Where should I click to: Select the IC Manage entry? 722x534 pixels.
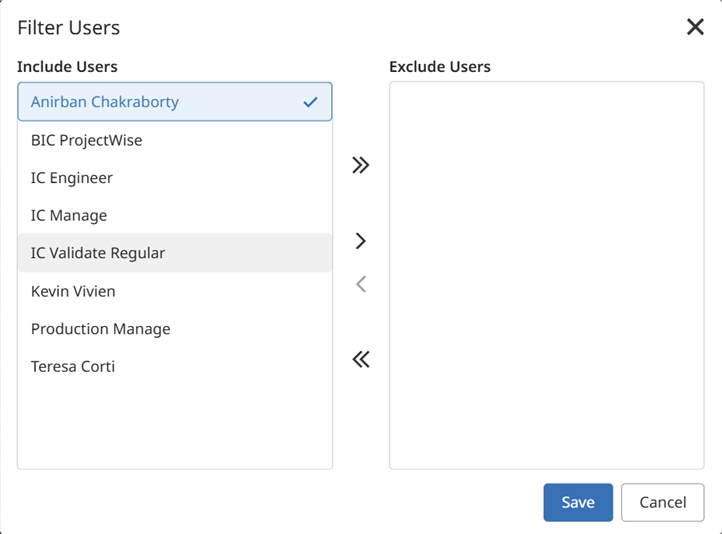point(69,215)
